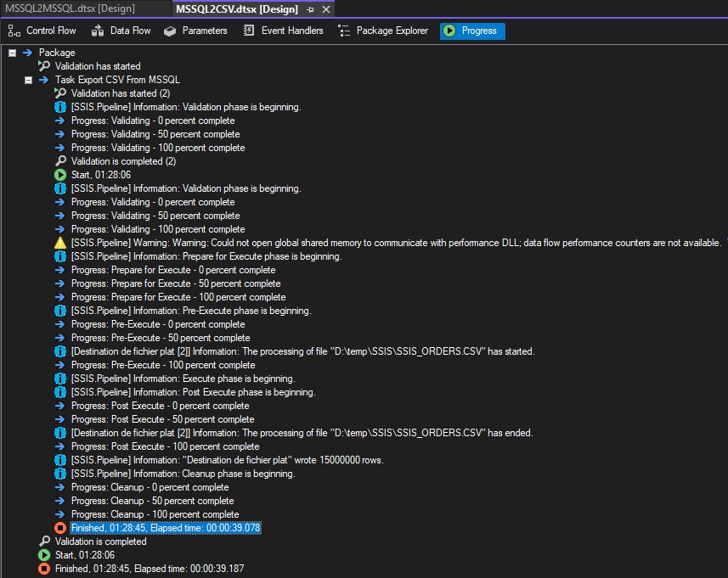Click the green start icon beside first Start, 01:28:06
This screenshot has height=578, width=728.
pos(60,175)
